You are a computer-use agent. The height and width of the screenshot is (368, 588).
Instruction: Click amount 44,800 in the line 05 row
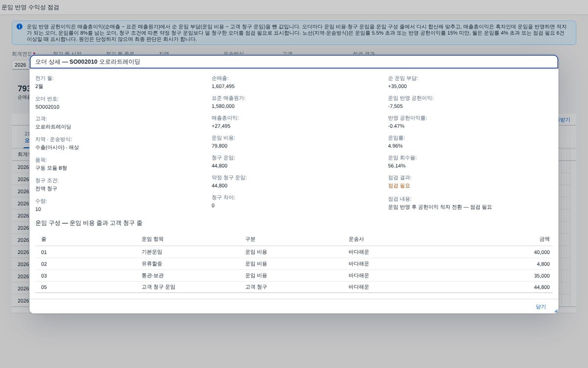tap(542, 287)
